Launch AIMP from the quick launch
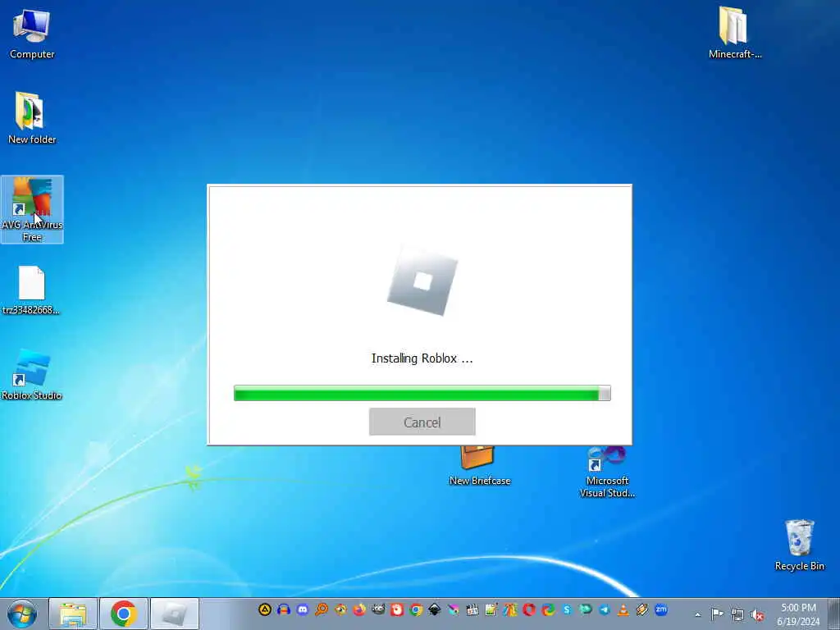This screenshot has height=630, width=840. pos(265,609)
